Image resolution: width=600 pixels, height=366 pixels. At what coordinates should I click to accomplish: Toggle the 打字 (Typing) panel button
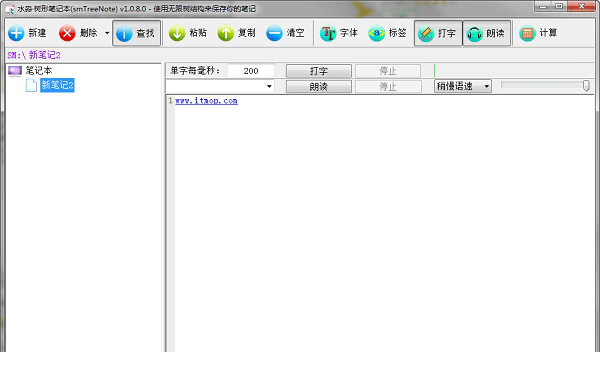[438, 33]
